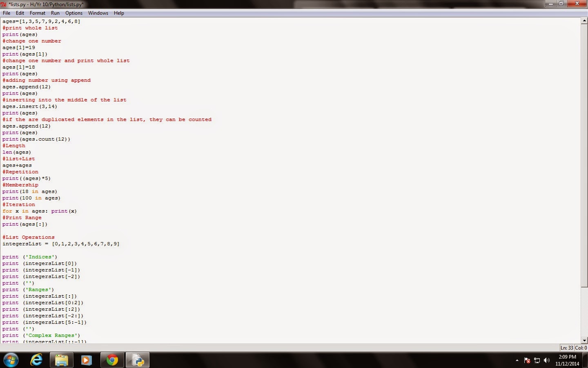Click comment '#inserting into the middle of the list'
The height and width of the screenshot is (368, 588).
[x=65, y=100]
